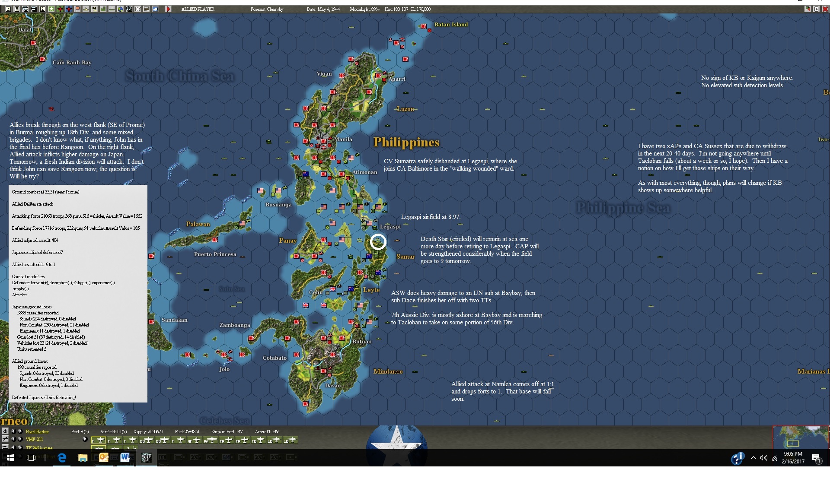Open the globe world map toolbar icon
The width and height of the screenshot is (830, 504).
point(121,9)
